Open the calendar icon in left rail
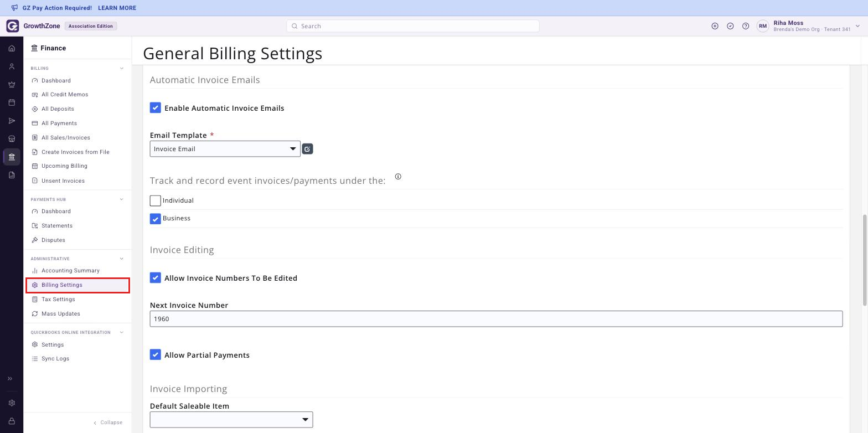 click(x=12, y=102)
